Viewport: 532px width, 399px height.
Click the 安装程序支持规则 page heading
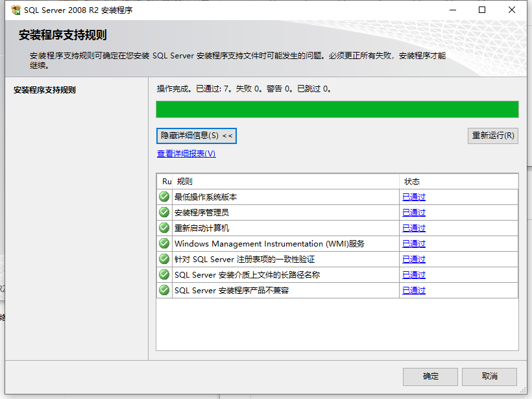tap(63, 35)
